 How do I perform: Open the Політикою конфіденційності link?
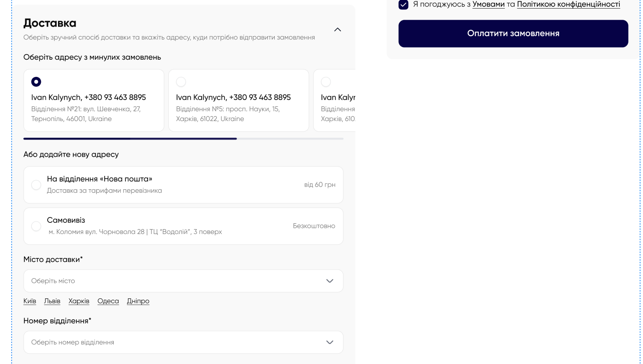568,4
